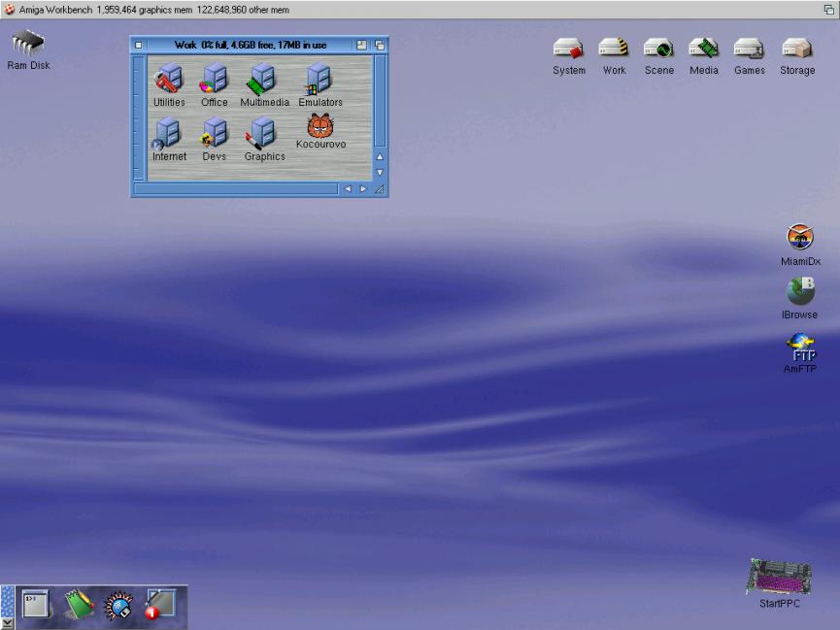Toggle Work window zoom gadget
840x630 pixels.
tap(361, 45)
